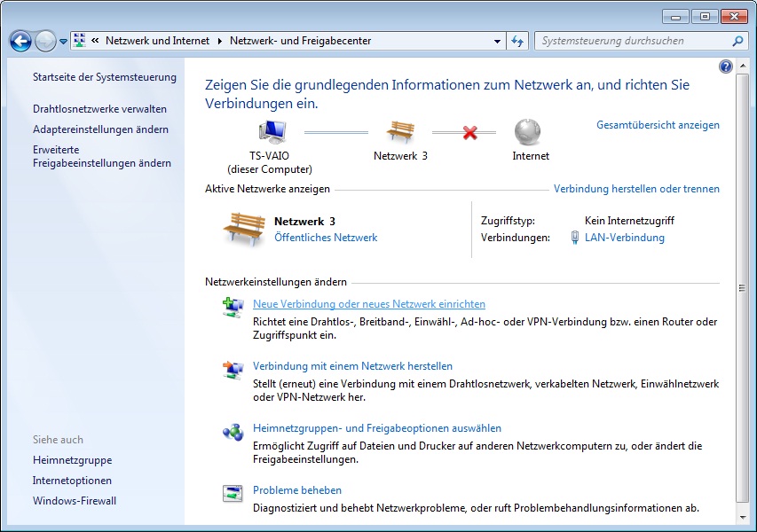Open Heimnetzgruppe under Siehe auch
757x532 pixels.
(72, 460)
